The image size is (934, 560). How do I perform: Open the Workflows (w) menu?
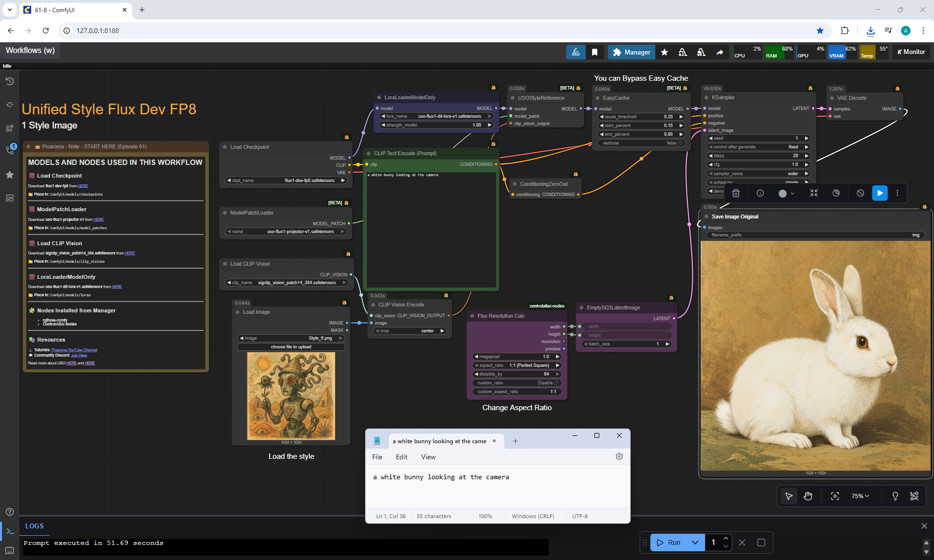(x=30, y=51)
